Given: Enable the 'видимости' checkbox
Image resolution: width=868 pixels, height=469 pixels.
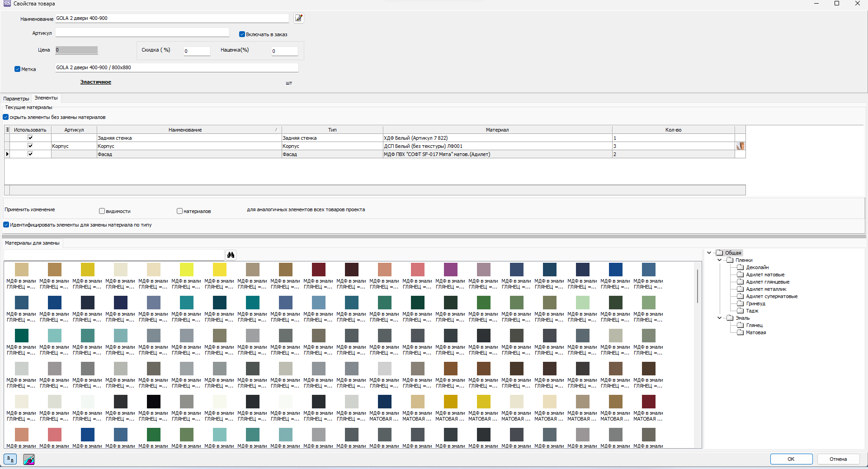Looking at the screenshot, I should (x=102, y=211).
